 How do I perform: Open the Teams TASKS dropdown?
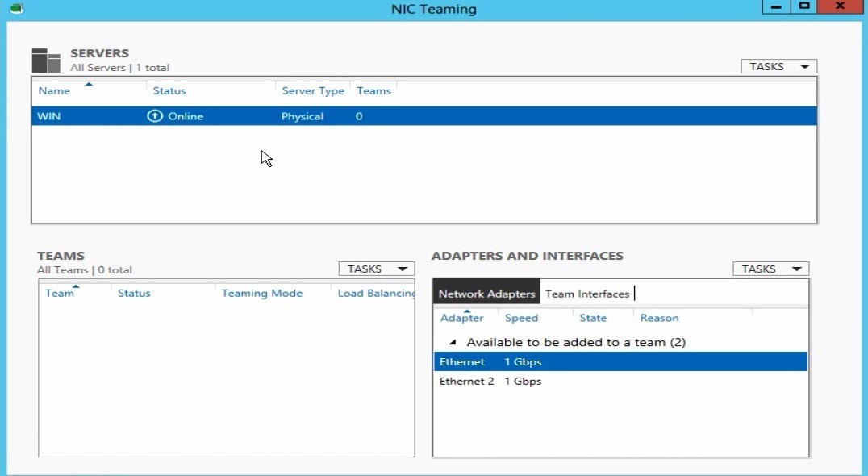pyautogui.click(x=377, y=269)
